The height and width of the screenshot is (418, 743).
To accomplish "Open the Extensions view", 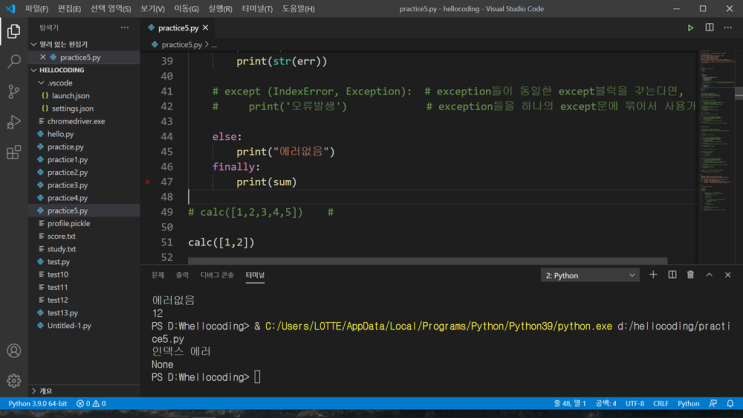I will [14, 152].
